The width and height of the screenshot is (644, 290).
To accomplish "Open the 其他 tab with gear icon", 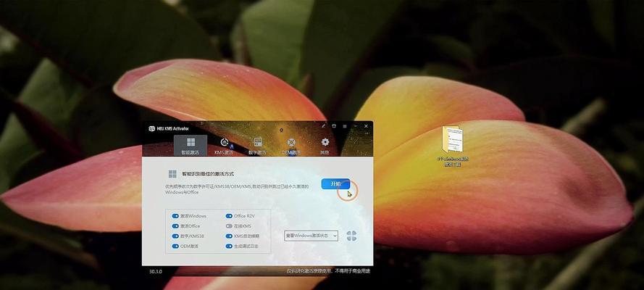I will pos(325,146).
